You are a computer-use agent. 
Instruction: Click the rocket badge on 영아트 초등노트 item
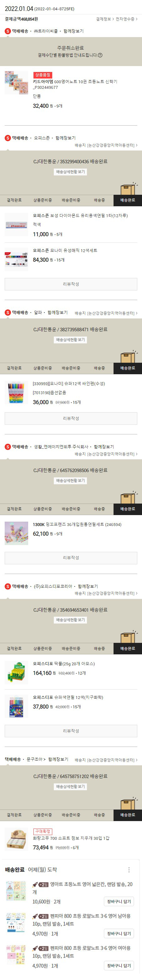(x=40, y=885)
